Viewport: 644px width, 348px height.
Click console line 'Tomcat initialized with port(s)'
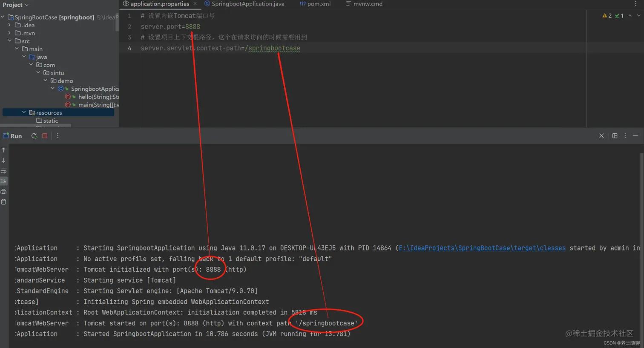tap(165, 269)
